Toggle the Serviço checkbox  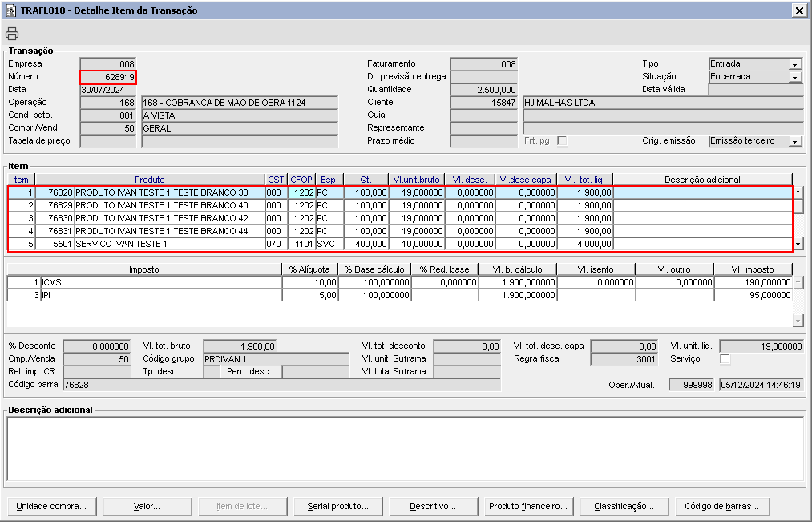[x=725, y=359]
